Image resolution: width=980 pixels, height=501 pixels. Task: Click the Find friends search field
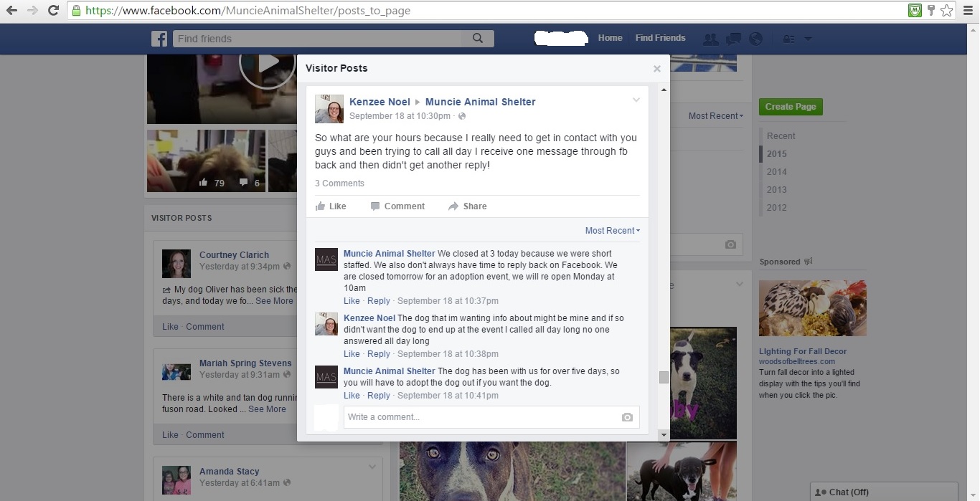coord(318,39)
